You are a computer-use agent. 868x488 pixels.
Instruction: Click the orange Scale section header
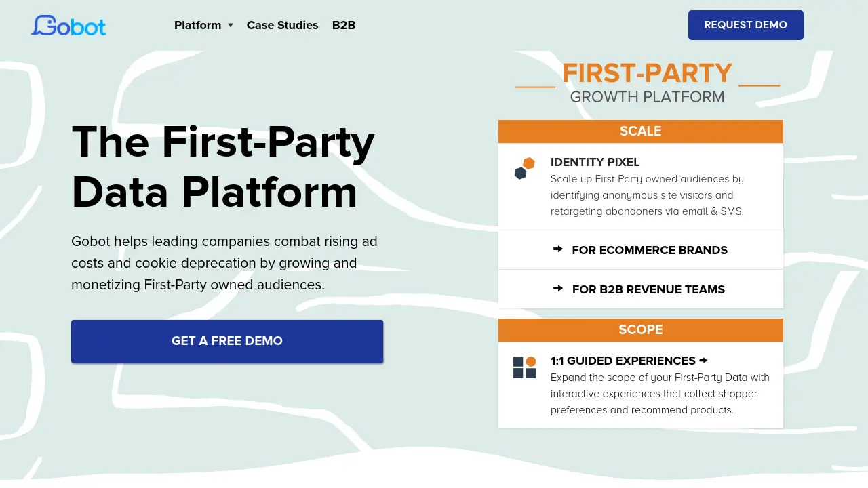641,131
